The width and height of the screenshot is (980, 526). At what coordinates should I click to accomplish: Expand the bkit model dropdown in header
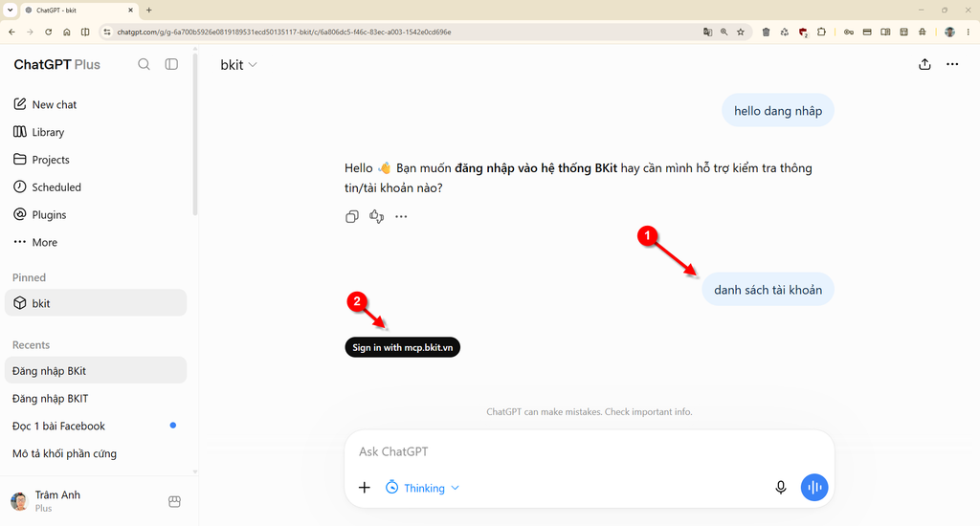point(238,65)
